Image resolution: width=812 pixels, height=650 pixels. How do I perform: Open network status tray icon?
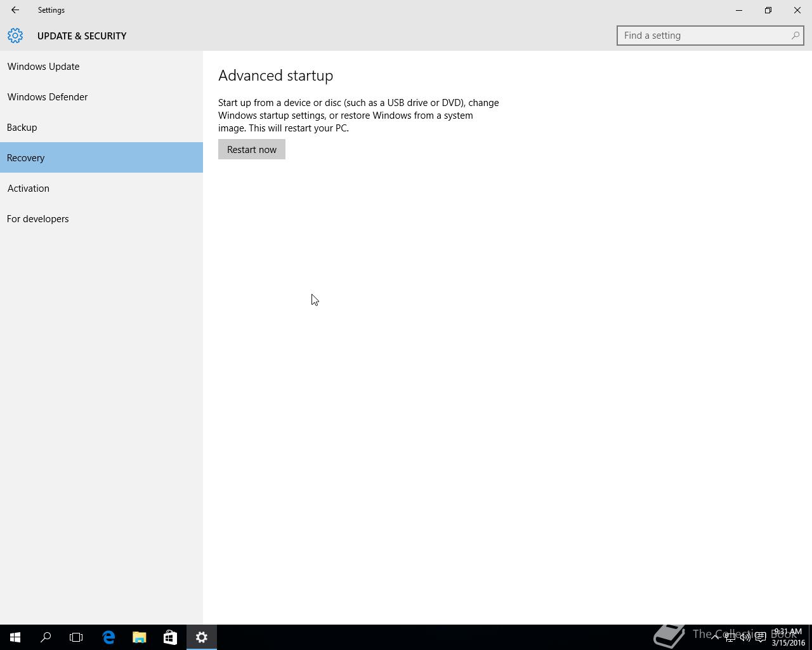tap(730, 637)
